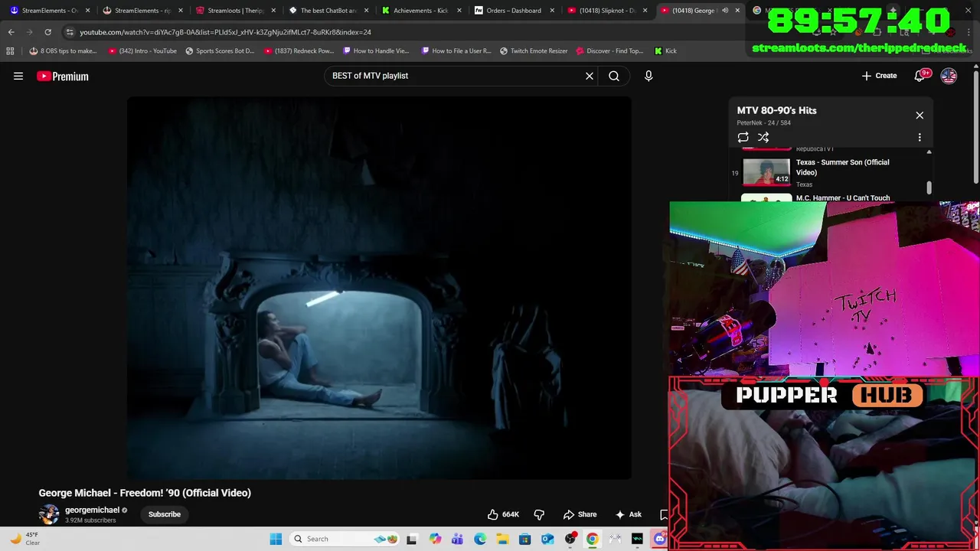The height and width of the screenshot is (551, 980).
Task: Open the georgemichael channel name link
Action: coord(92,510)
